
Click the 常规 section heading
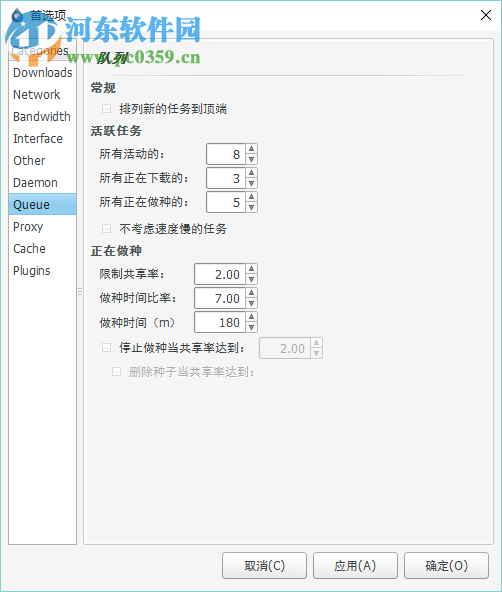(x=103, y=88)
